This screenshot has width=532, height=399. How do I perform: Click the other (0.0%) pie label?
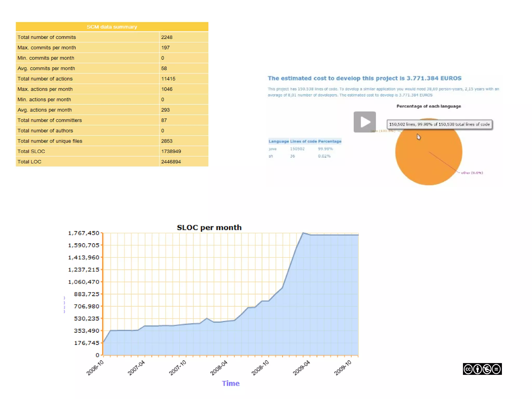pyautogui.click(x=472, y=173)
